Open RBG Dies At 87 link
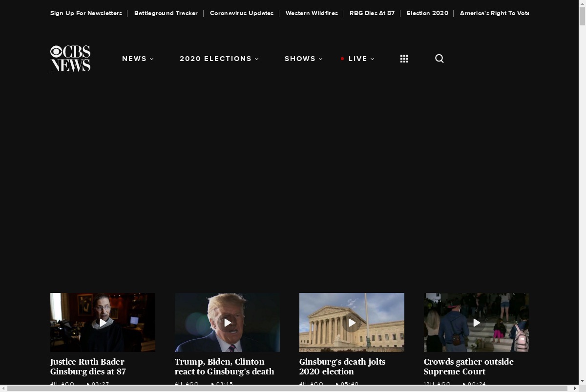The width and height of the screenshot is (586, 392). (x=372, y=13)
